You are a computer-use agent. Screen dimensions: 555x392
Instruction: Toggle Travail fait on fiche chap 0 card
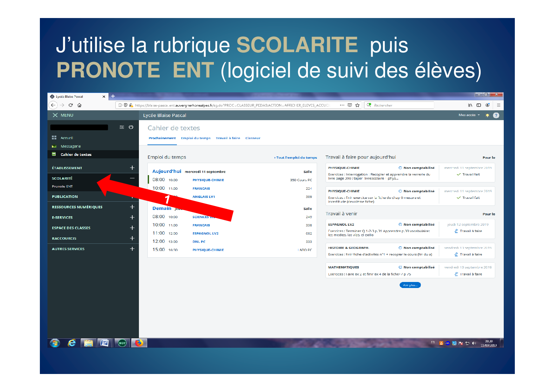point(468,198)
